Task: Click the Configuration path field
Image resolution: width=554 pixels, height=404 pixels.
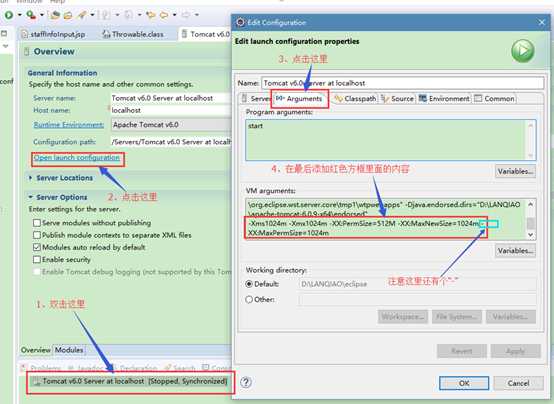Action: pyautogui.click(x=171, y=142)
